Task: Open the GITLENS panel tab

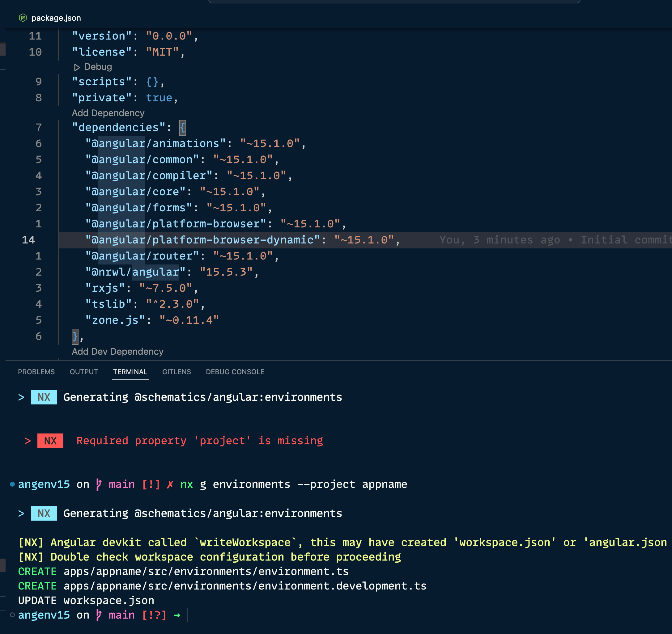Action: (177, 372)
